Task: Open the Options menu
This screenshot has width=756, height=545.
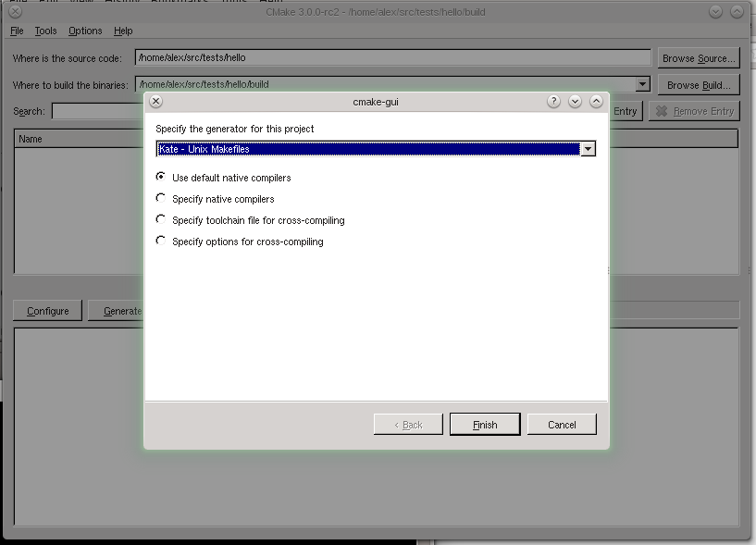Action: click(85, 31)
